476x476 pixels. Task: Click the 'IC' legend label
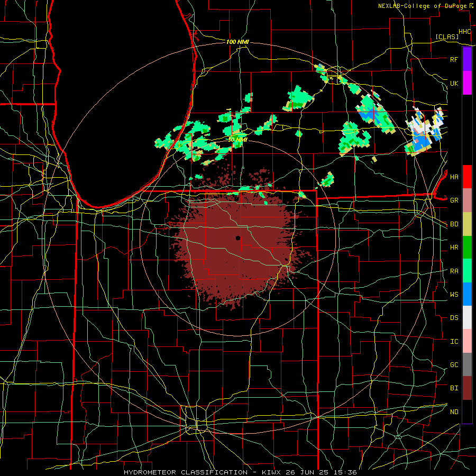pos(454,342)
